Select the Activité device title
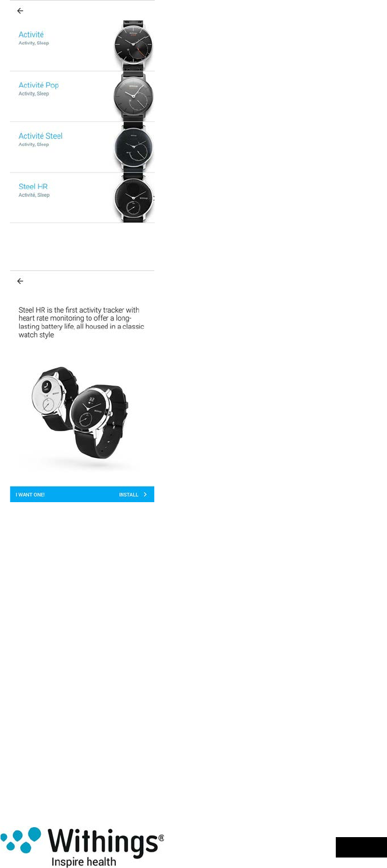Image resolution: width=387 pixels, height=868 pixels. [x=31, y=35]
